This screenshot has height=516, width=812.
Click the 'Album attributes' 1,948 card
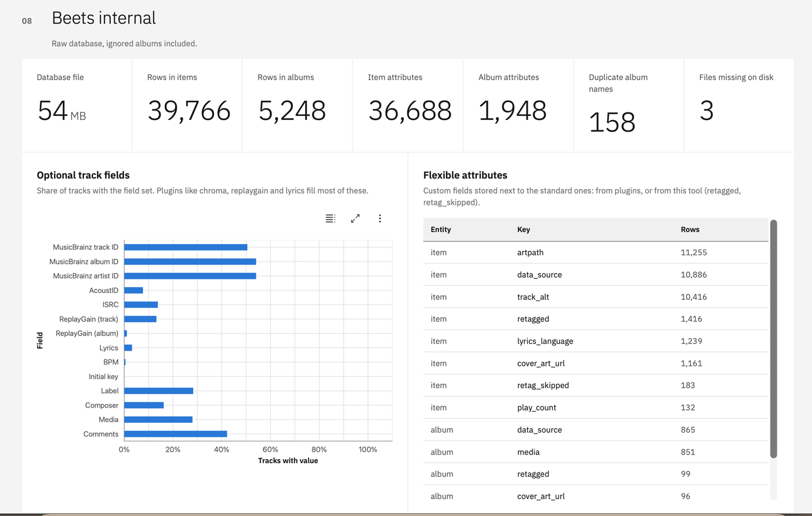pyautogui.click(x=519, y=105)
